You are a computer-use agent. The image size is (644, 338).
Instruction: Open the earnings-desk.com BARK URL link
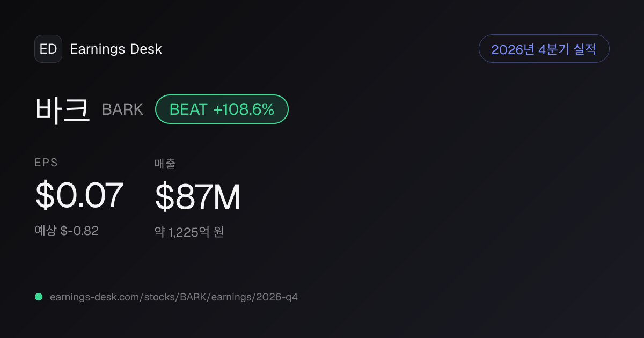point(173,297)
